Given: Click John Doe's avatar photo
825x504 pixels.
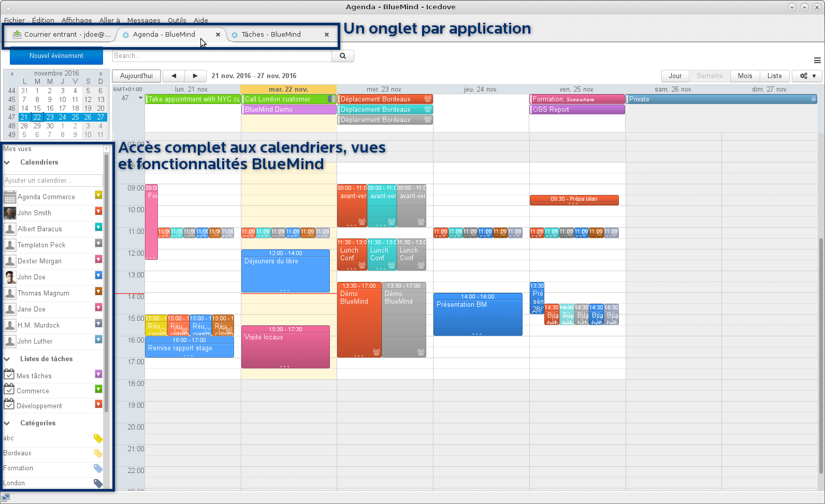Looking at the screenshot, I should point(9,277).
